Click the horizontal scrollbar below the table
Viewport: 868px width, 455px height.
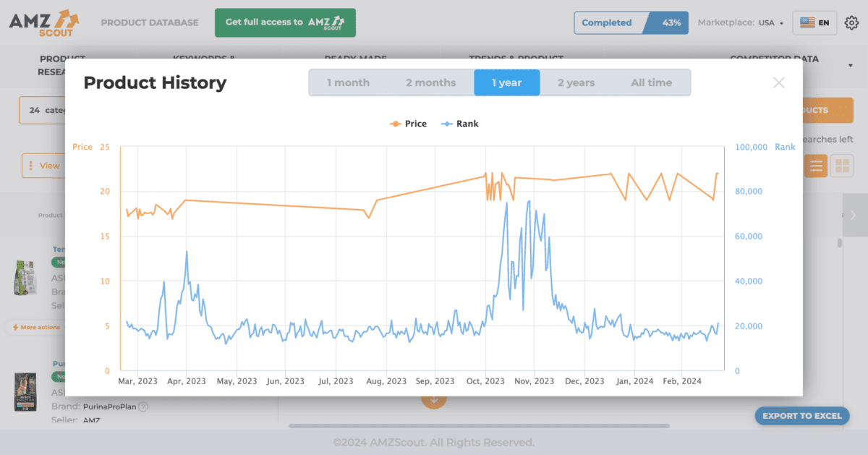pos(479,425)
